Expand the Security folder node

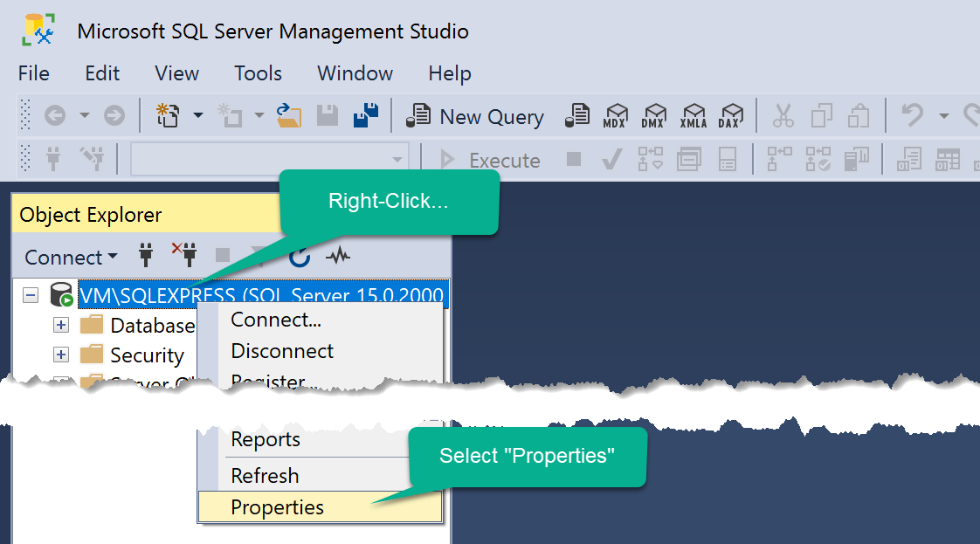[60, 355]
